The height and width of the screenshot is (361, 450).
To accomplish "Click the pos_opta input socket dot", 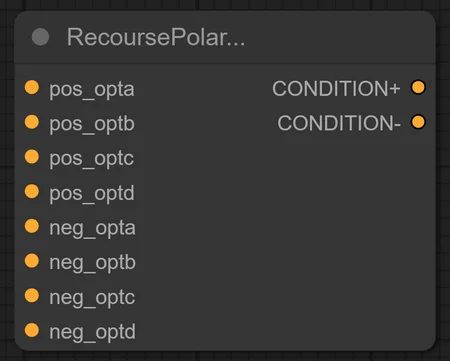I will click(x=32, y=87).
